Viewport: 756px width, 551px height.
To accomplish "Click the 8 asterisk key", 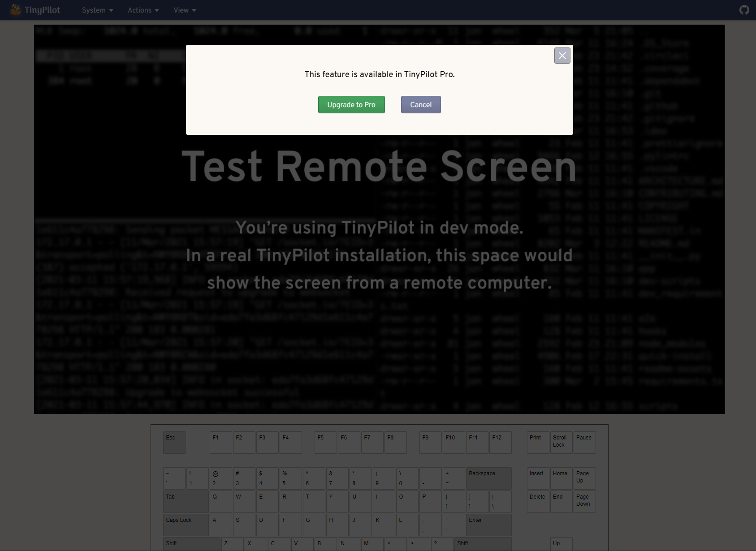I will pos(361,478).
